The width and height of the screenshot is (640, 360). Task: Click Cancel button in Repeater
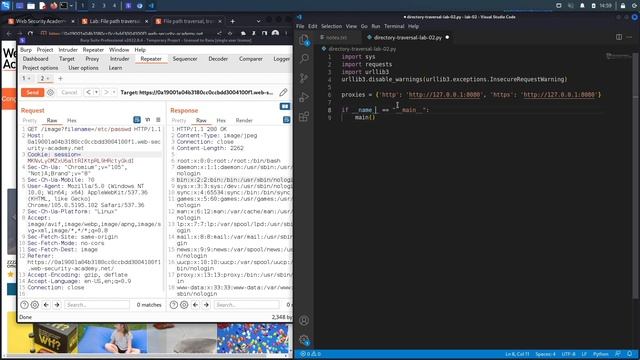coord(69,93)
